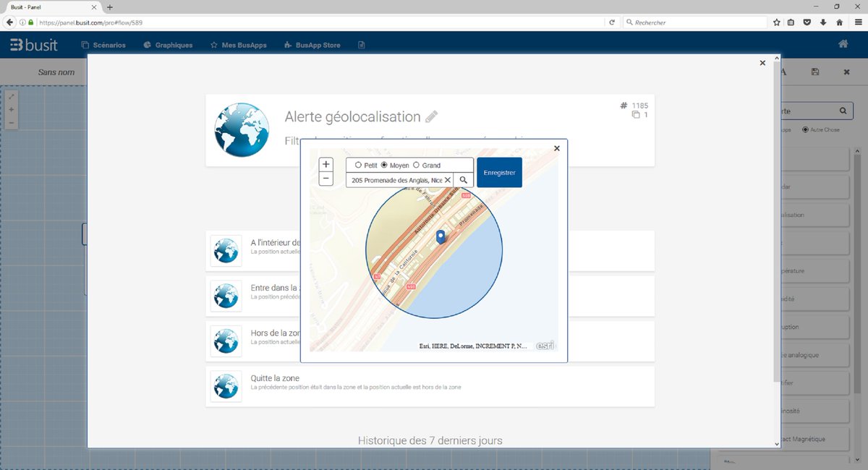Open the Firefox hamburger menu
The image size is (868, 470).
pos(858,22)
